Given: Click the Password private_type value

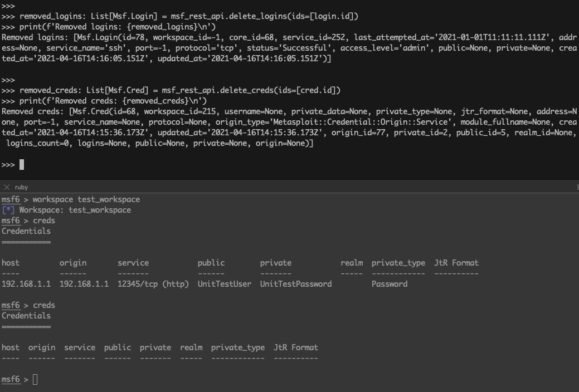Looking at the screenshot, I should tap(389, 284).
